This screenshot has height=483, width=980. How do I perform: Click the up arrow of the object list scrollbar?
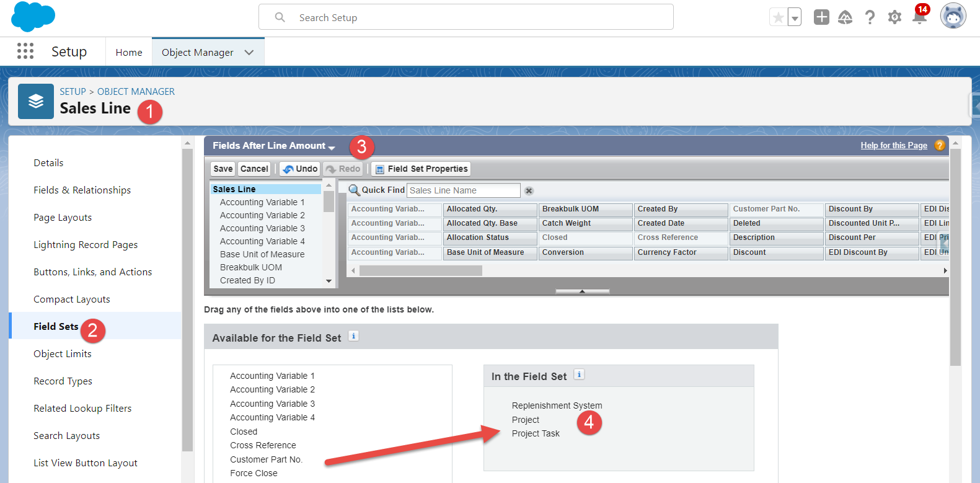(329, 185)
